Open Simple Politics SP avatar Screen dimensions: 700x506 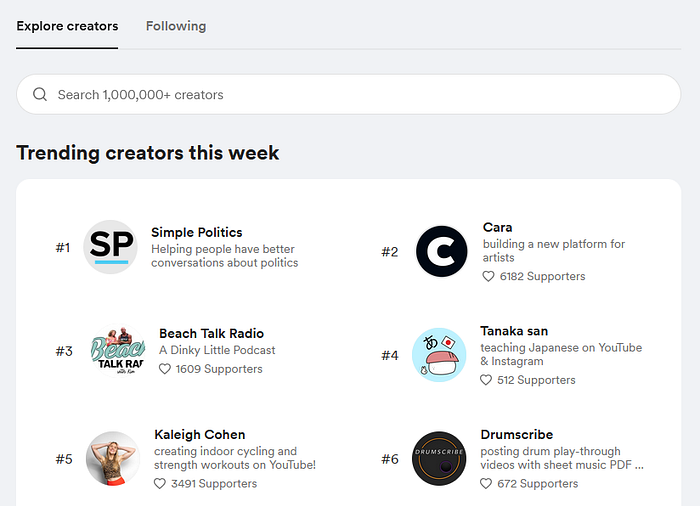click(x=111, y=247)
